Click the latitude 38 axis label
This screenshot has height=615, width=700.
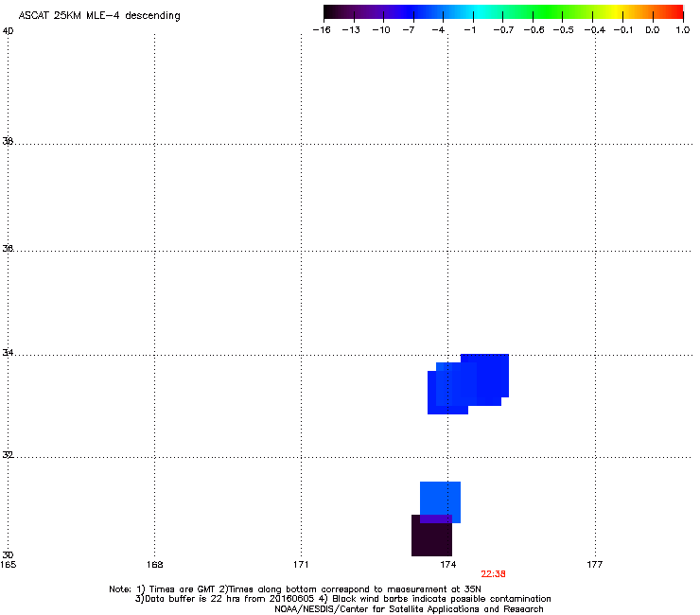(8, 141)
